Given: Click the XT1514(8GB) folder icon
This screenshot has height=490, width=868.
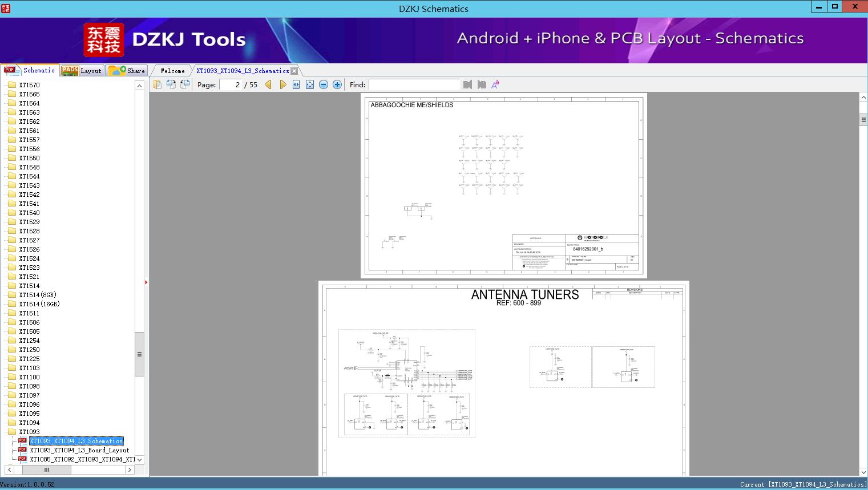Looking at the screenshot, I should coord(11,295).
